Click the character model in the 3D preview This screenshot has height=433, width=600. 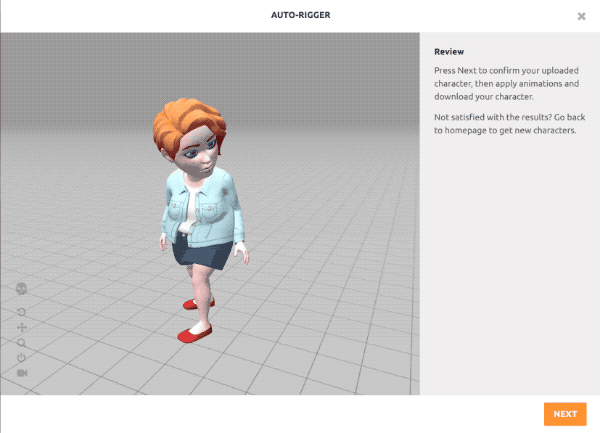(x=199, y=220)
